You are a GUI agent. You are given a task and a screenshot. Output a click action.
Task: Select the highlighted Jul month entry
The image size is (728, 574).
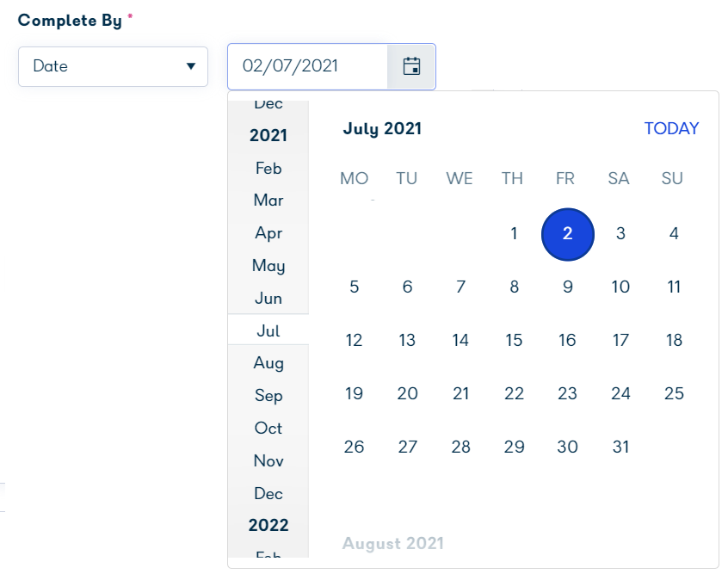click(x=268, y=330)
